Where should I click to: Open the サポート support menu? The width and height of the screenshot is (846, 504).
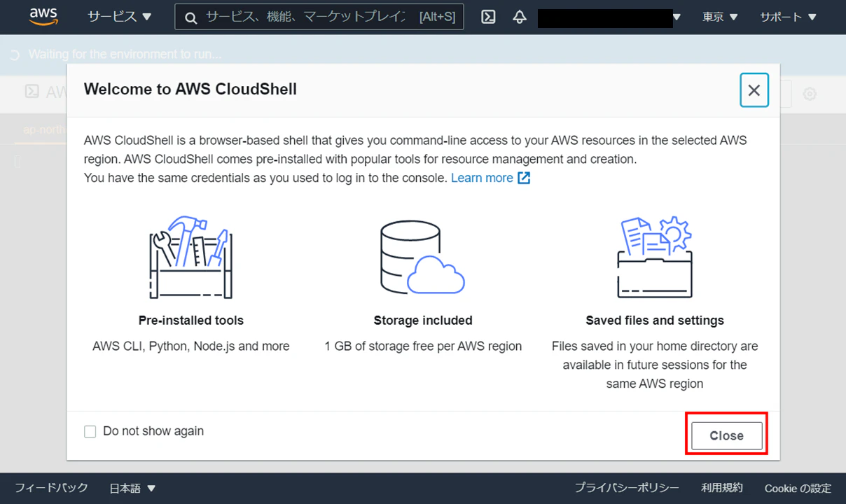[x=788, y=17]
